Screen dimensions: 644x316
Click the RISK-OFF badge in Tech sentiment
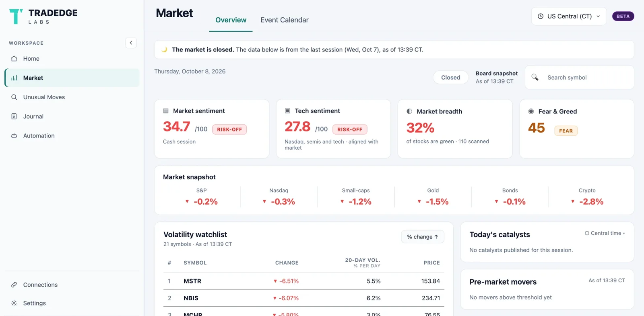pos(350,129)
